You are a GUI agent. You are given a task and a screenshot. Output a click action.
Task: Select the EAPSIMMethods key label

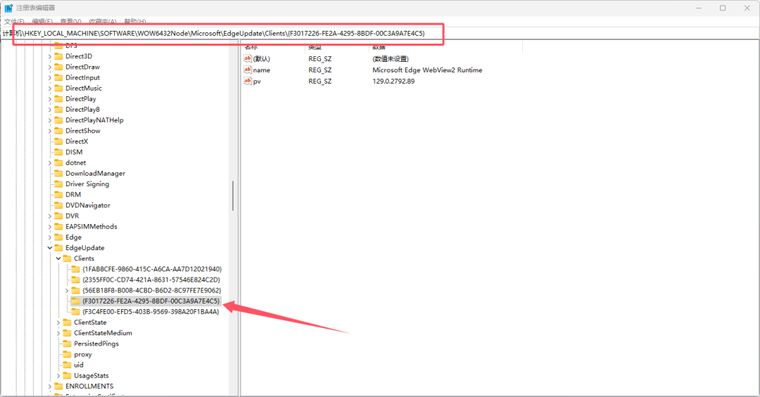tap(91, 227)
